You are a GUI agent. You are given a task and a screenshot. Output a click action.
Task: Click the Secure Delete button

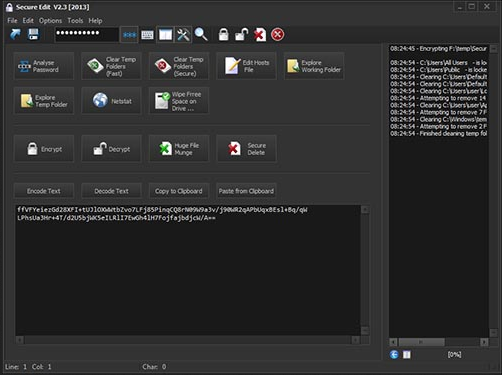point(246,149)
